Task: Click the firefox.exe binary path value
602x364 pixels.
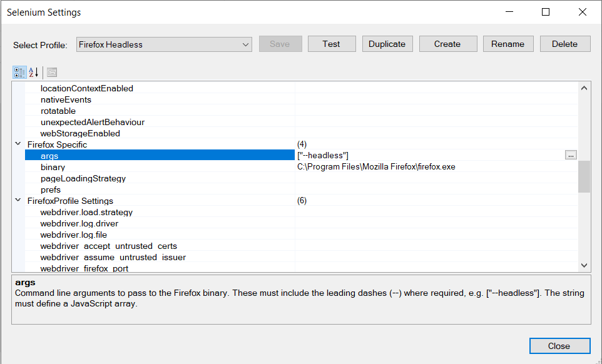Action: click(x=375, y=167)
